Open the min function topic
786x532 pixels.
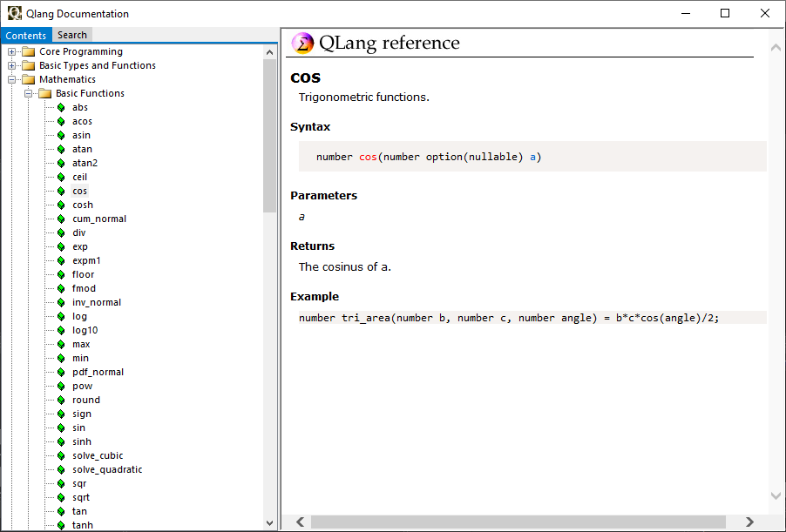click(81, 358)
